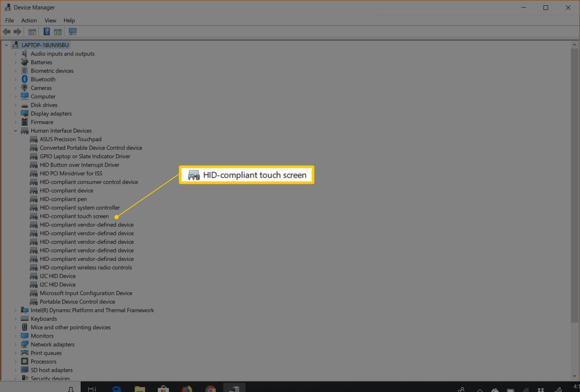Open the Action menu
The image size is (580, 392).
(x=29, y=21)
